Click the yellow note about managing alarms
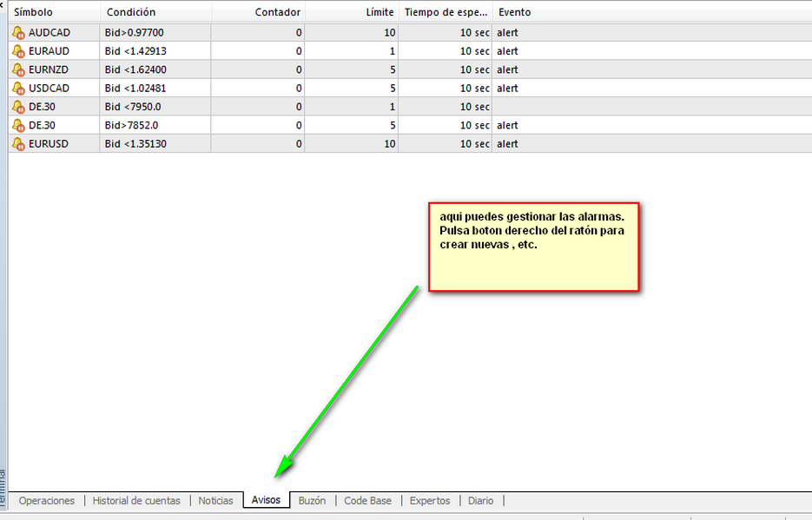The width and height of the screenshot is (812, 520). pos(533,247)
